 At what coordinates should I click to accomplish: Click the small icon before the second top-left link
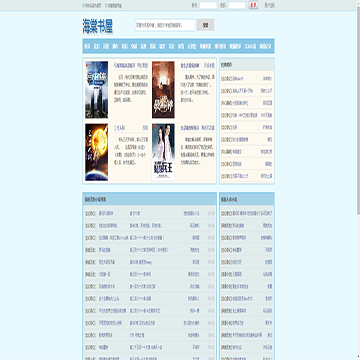[106, 5]
